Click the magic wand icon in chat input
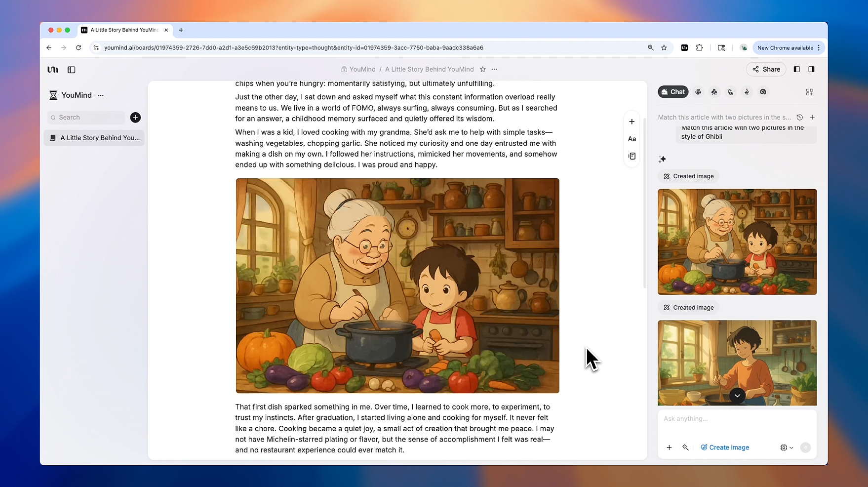This screenshot has width=868, height=487. (685, 447)
